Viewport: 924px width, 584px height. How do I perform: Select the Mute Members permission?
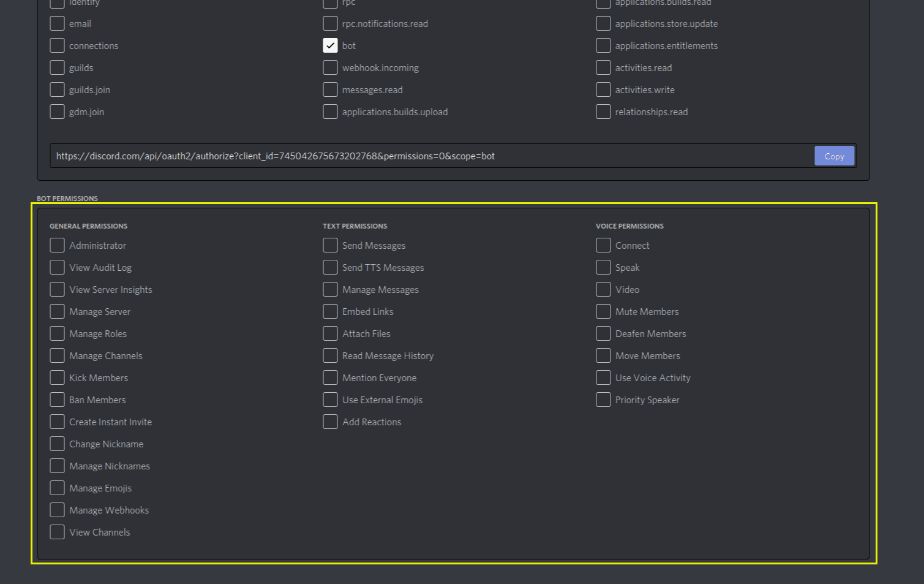pos(604,312)
